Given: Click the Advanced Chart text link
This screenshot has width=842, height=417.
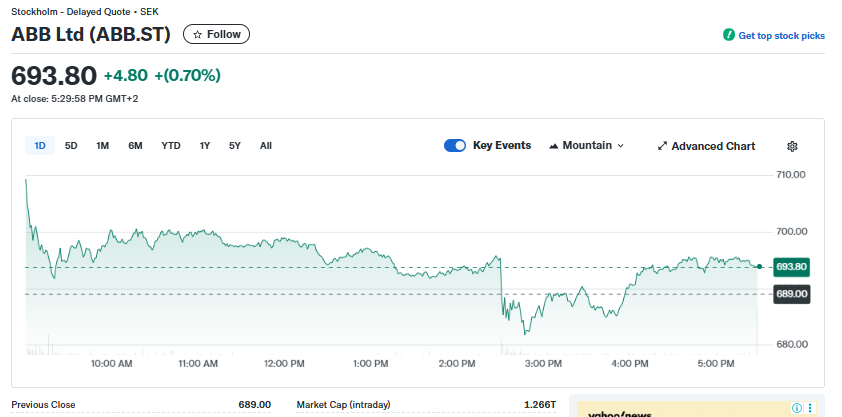Looking at the screenshot, I should click(713, 146).
